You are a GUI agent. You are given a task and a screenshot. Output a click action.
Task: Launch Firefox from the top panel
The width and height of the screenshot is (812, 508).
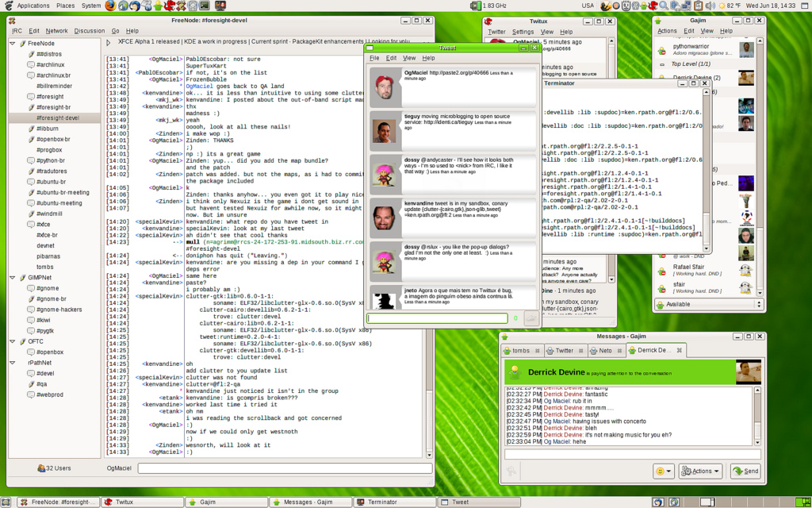click(x=110, y=6)
